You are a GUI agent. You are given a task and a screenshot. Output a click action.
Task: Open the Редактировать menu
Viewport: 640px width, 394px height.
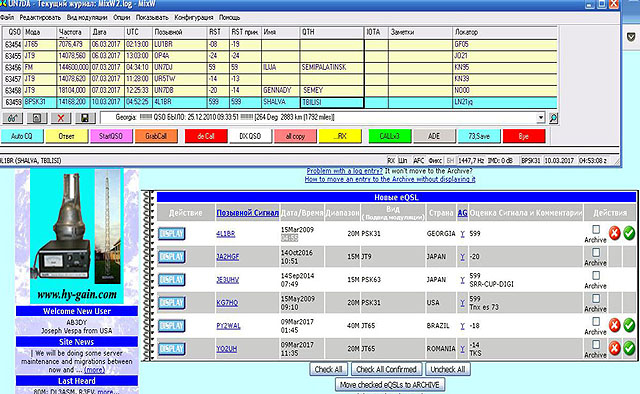click(x=40, y=18)
